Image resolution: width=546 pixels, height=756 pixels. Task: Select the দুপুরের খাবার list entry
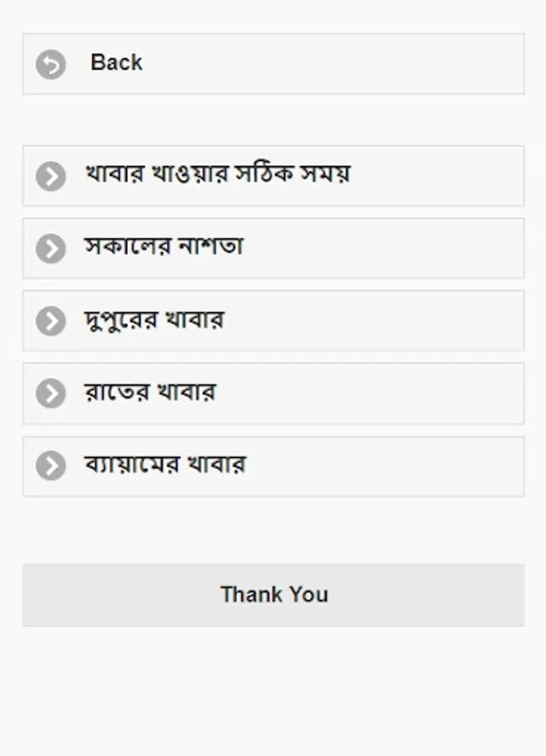click(x=154, y=320)
